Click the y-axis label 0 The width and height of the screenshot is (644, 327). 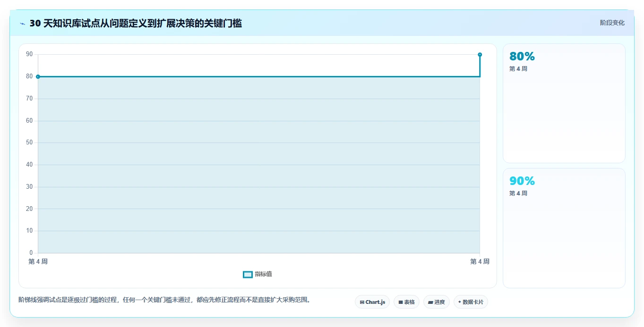click(31, 253)
